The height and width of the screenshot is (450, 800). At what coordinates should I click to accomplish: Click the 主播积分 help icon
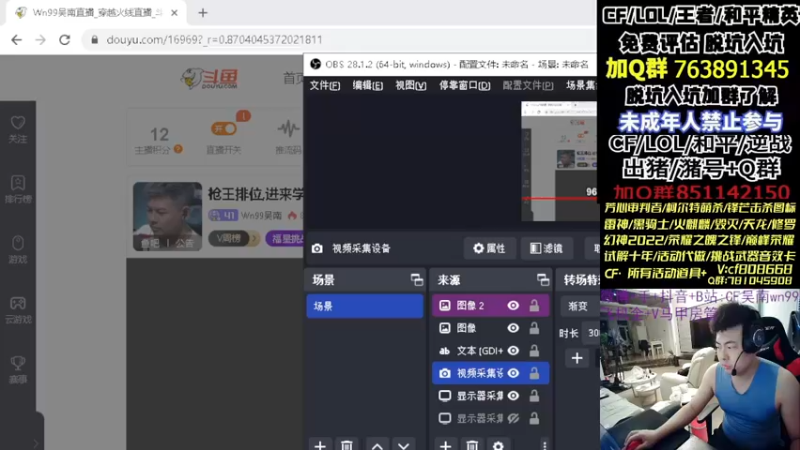pos(178,149)
